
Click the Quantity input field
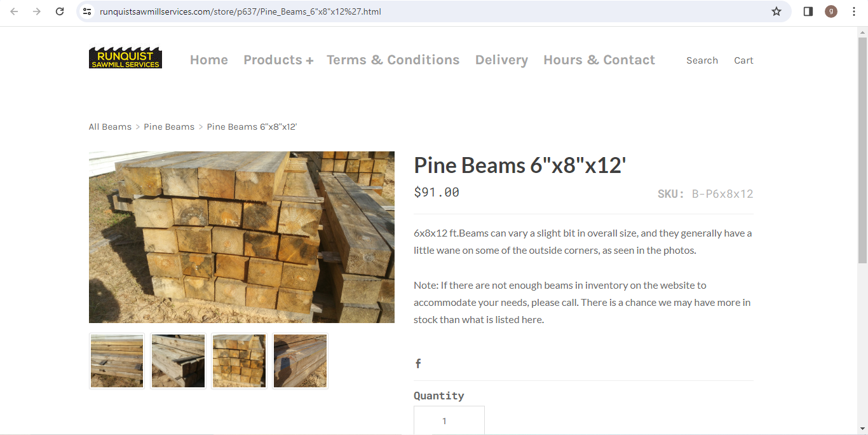click(x=449, y=420)
